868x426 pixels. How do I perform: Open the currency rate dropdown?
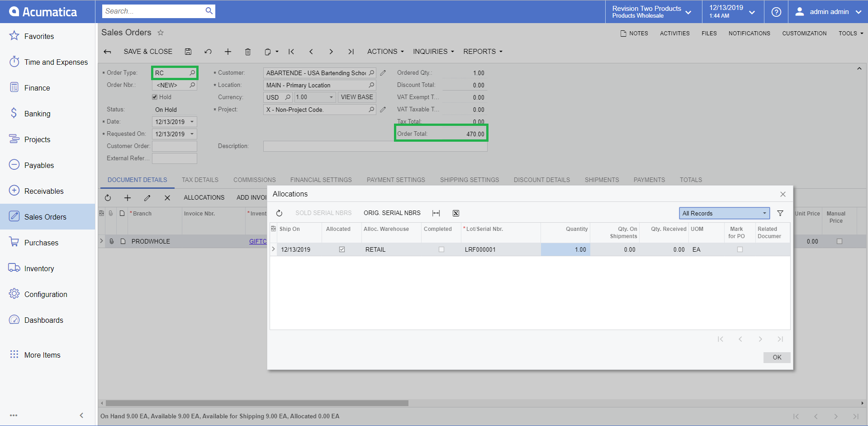[x=331, y=97]
